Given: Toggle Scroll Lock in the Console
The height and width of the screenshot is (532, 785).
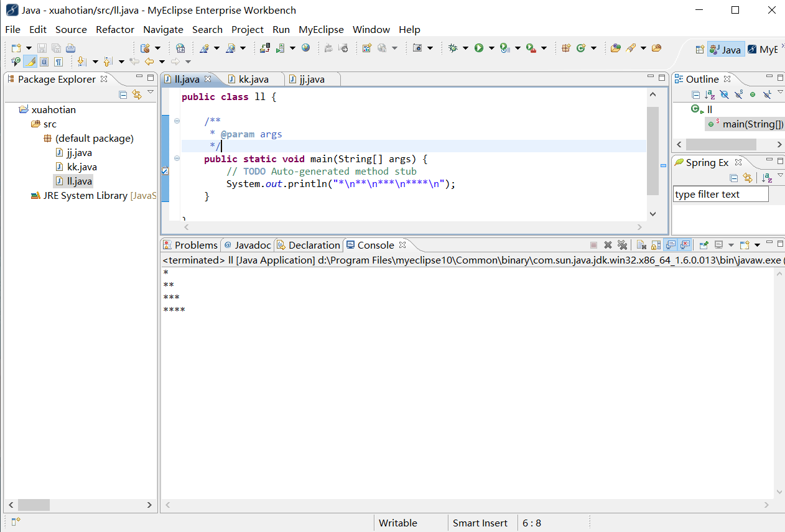Looking at the screenshot, I should [x=656, y=245].
